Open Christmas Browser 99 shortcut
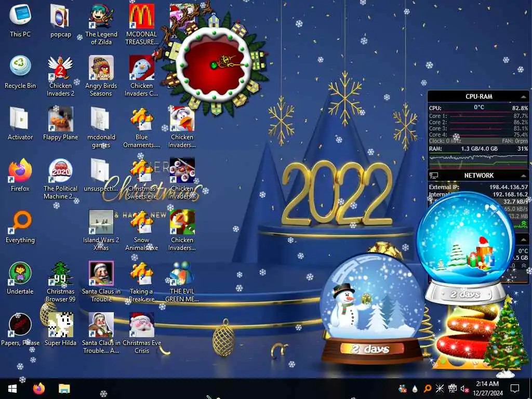The height and width of the screenshot is (399, 532). click(x=60, y=282)
